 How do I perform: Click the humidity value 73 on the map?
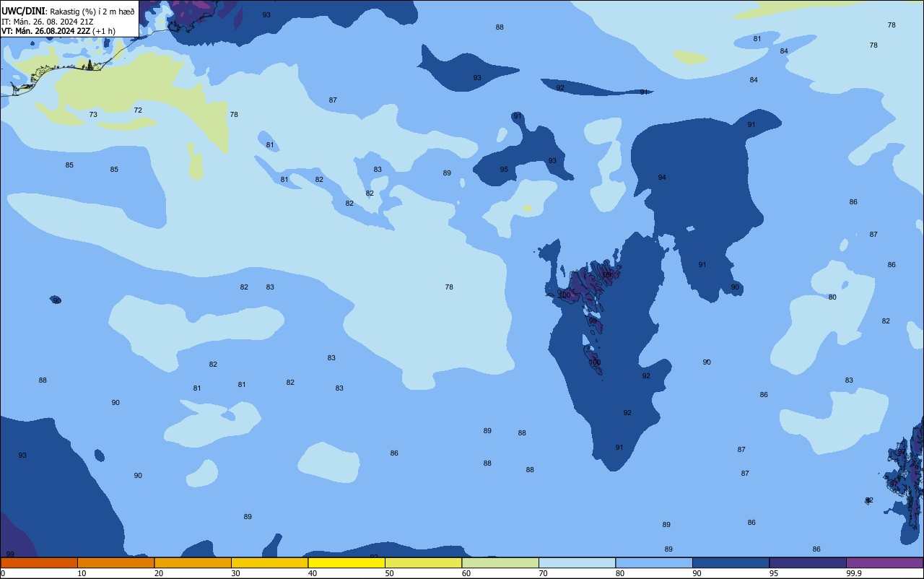(93, 115)
